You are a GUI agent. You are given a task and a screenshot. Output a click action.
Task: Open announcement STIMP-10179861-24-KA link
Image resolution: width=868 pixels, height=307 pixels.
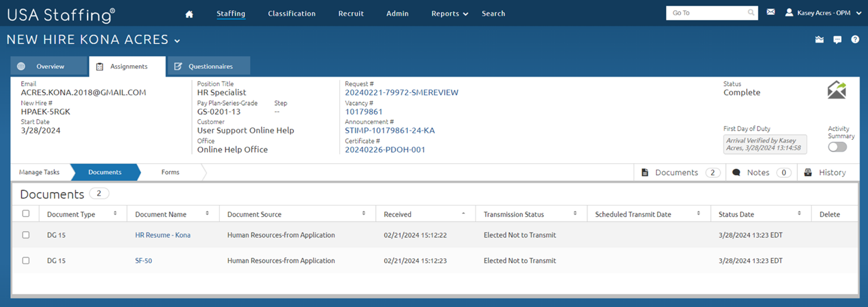click(390, 131)
